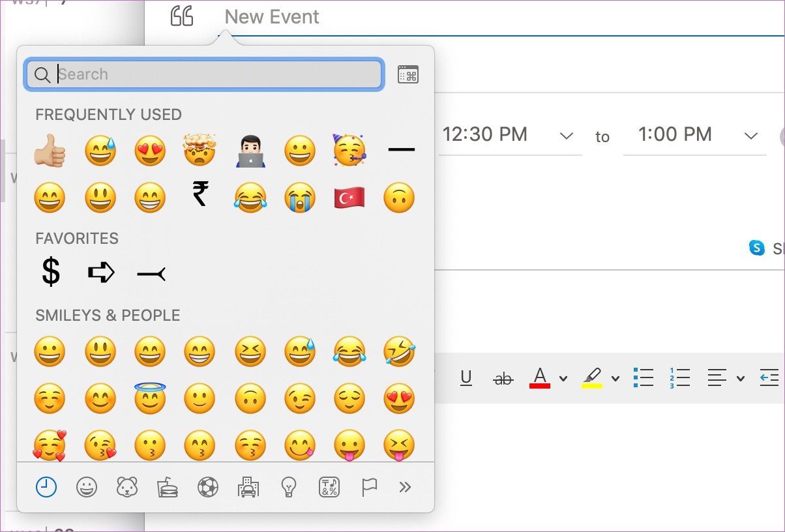Screen dimensions: 785x532
Task: Open the Travel & Places emoji category
Action: pyautogui.click(x=248, y=486)
